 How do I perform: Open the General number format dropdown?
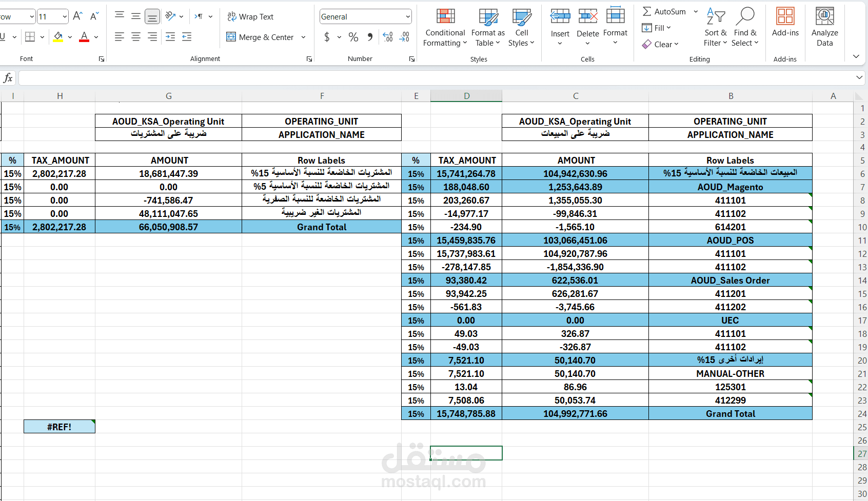(408, 16)
